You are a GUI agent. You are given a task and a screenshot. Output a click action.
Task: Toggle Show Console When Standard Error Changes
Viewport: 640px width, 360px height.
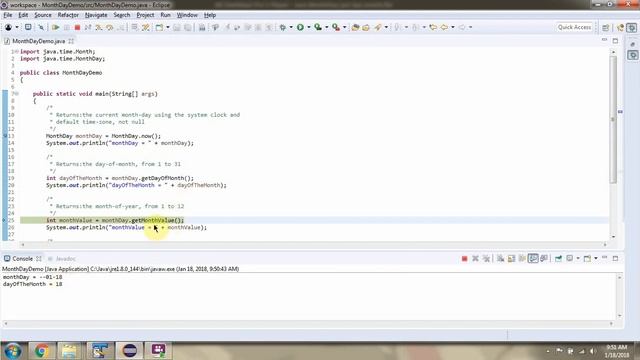tap(544, 258)
